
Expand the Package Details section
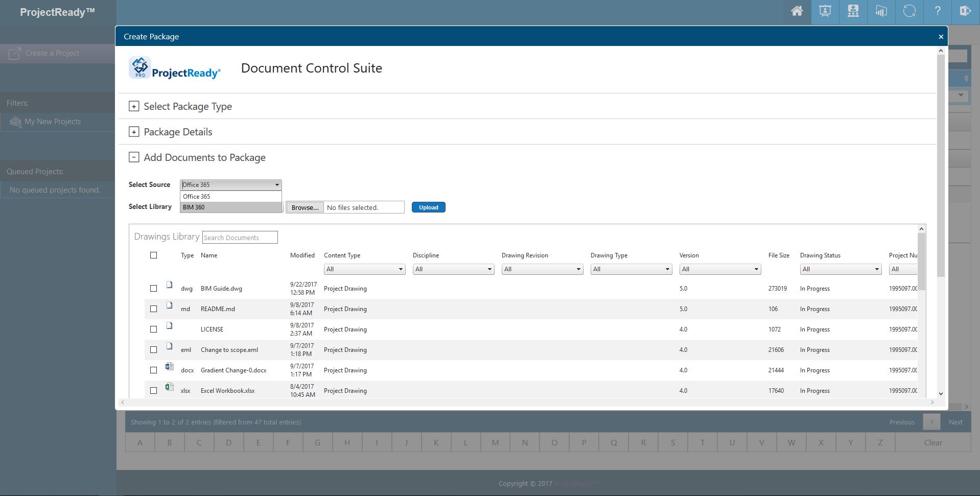tap(134, 132)
